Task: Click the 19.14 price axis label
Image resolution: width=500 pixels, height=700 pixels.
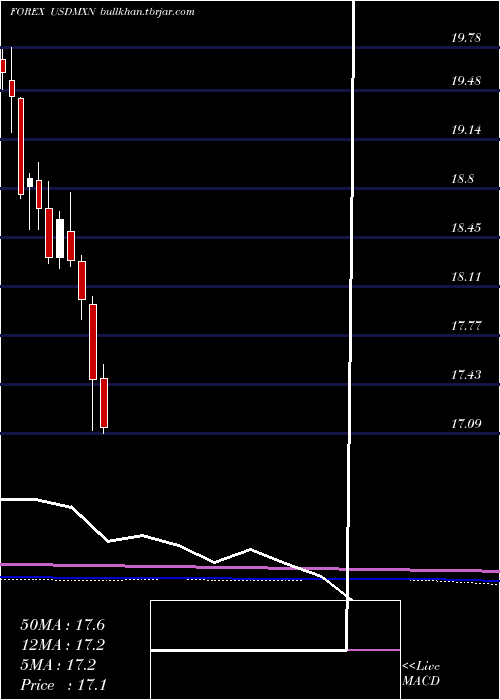Action: pyautogui.click(x=466, y=130)
